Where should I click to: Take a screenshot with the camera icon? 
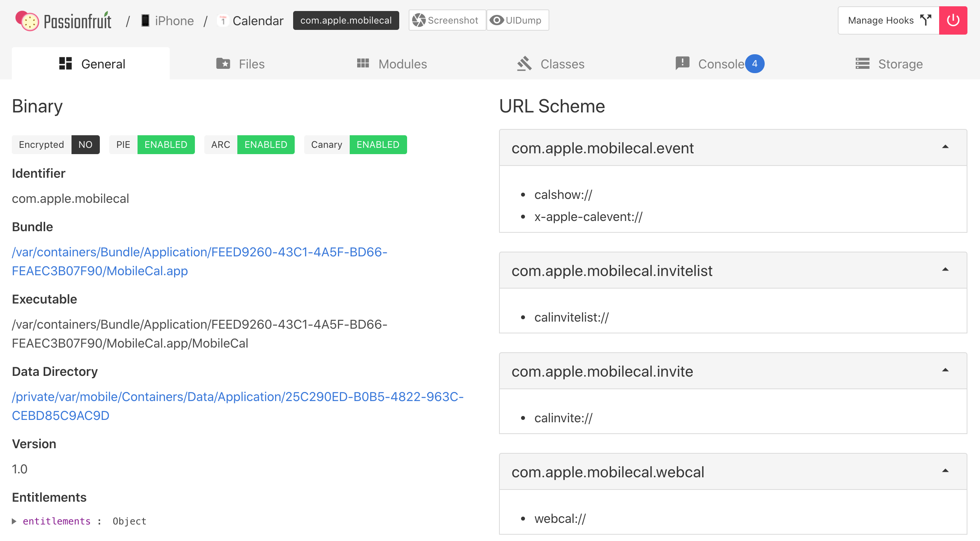[419, 20]
